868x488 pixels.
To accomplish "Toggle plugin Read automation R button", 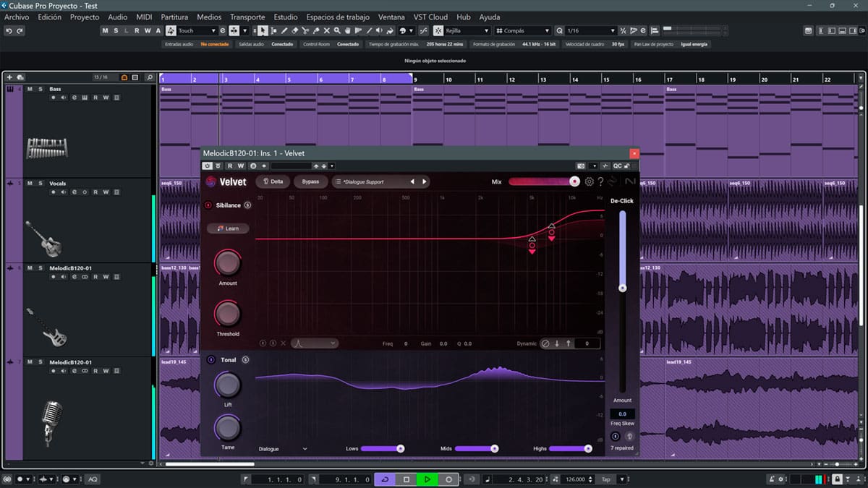I will (231, 166).
